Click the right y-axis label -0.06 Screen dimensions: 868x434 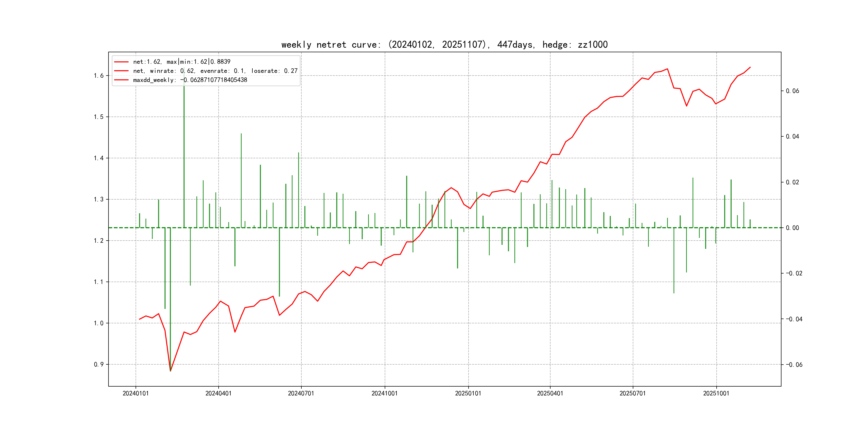(794, 365)
